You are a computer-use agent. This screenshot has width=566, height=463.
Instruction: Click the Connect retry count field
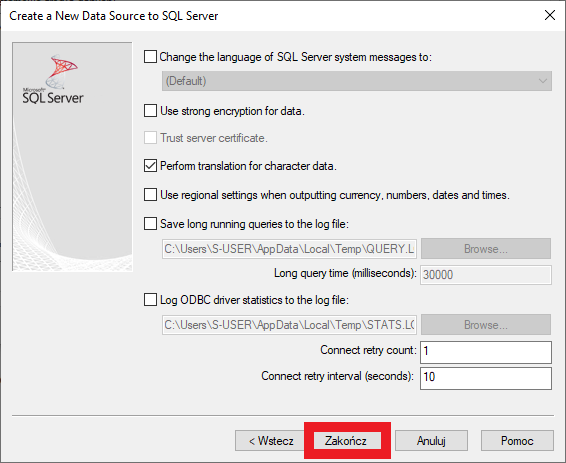click(486, 352)
